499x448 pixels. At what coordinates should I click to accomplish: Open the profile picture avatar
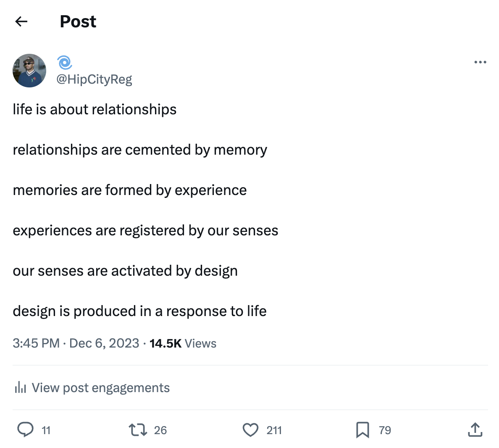[29, 71]
